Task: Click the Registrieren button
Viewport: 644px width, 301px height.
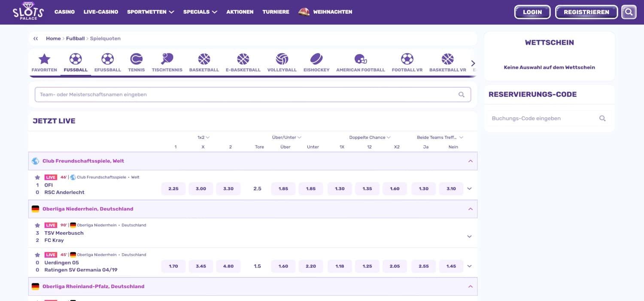Action: click(586, 12)
